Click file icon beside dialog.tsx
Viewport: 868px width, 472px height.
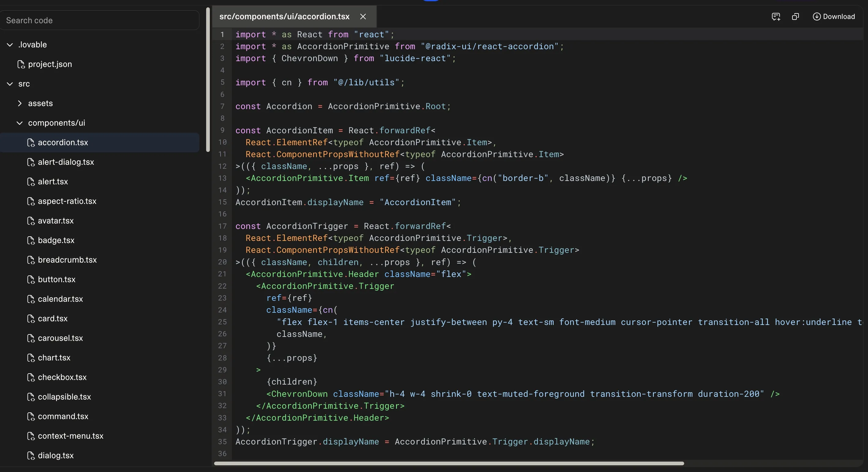pyautogui.click(x=31, y=455)
